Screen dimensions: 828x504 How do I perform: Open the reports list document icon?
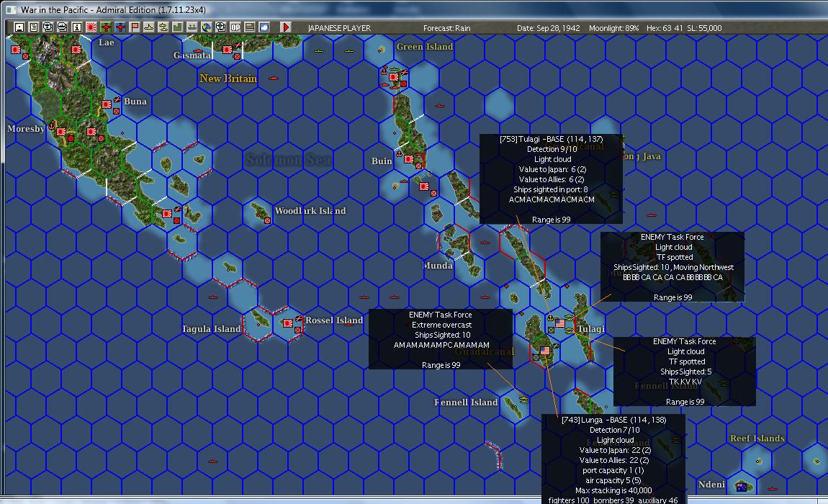pyautogui.click(x=33, y=27)
